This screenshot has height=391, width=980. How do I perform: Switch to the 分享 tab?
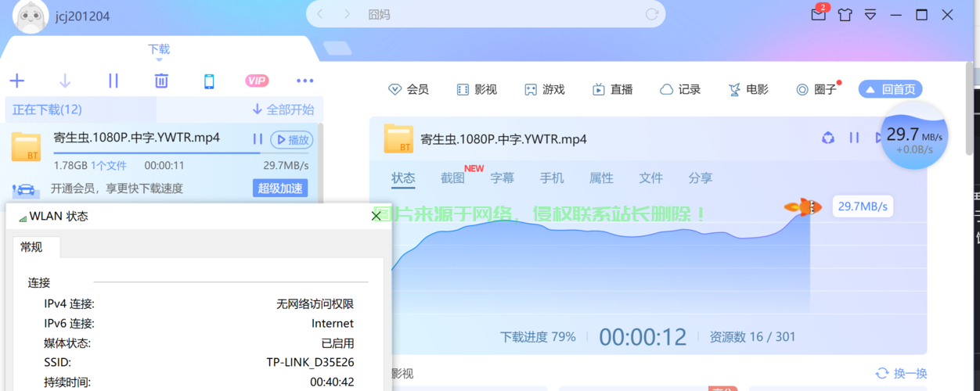pos(701,178)
